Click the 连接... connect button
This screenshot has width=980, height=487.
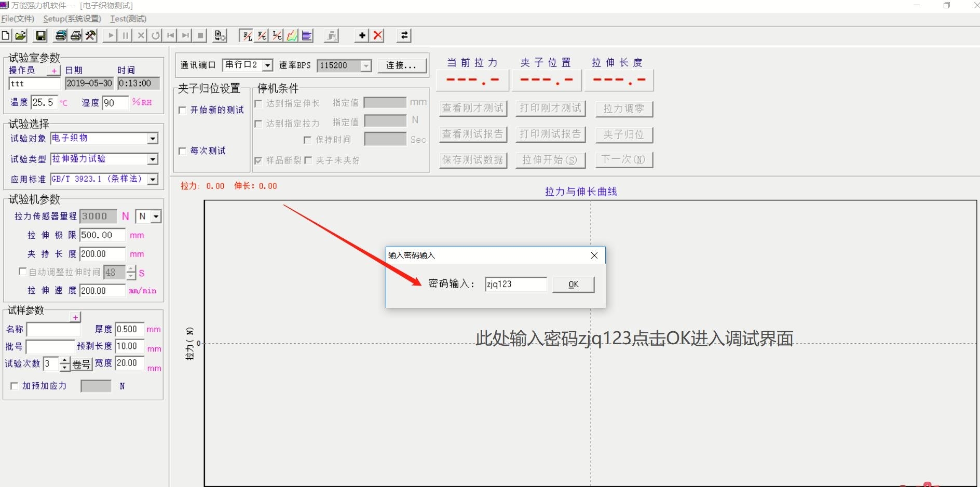pos(401,65)
